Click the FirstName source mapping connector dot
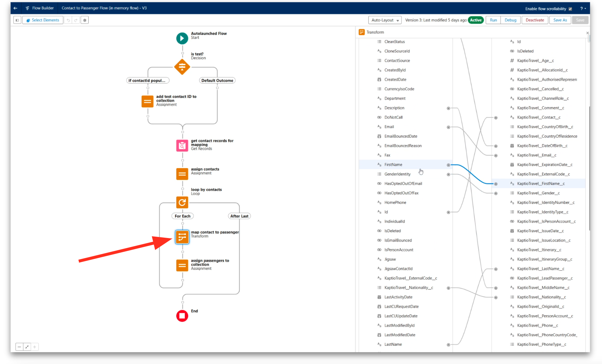The width and height of the screenshot is (602, 364). (448, 165)
